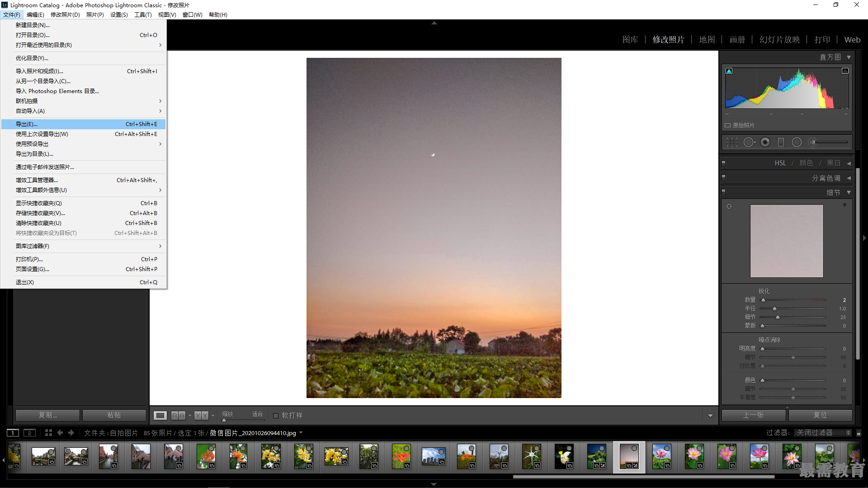The image size is (868, 488).
Task: Collapse the histogram panel triangle
Action: tap(849, 57)
